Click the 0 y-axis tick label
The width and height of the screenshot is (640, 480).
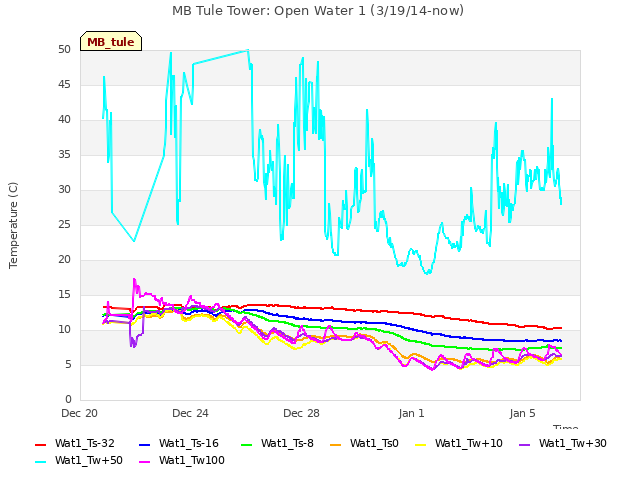coord(68,400)
